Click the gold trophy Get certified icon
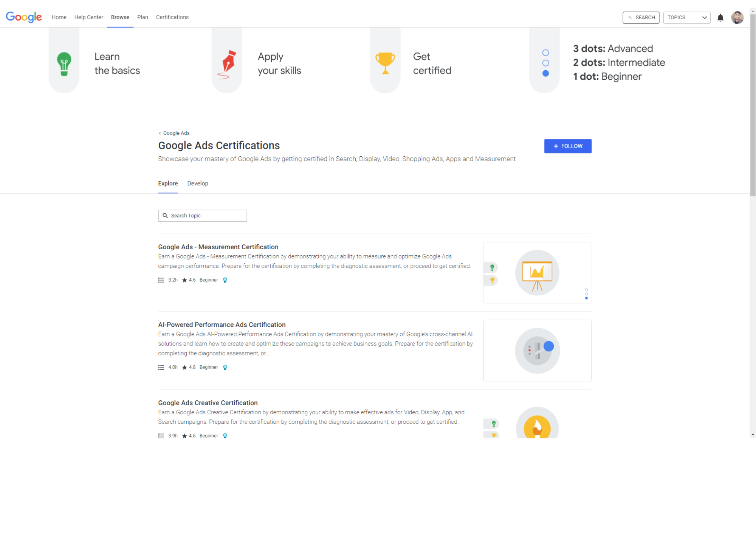 (x=385, y=63)
